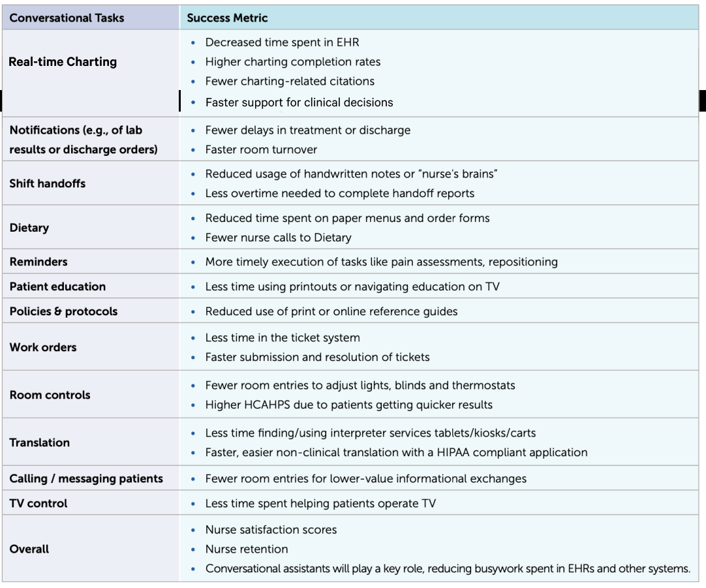Click the Dietary row label

29,228
